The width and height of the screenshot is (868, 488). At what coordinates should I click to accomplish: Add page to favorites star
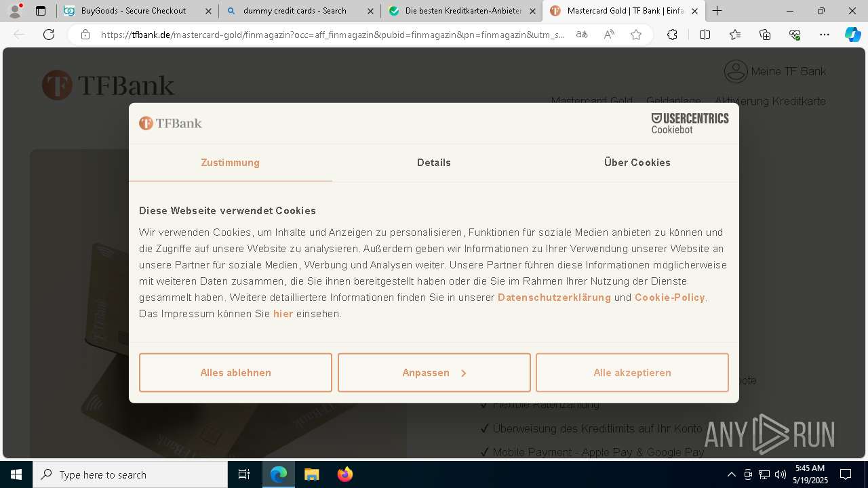[x=636, y=35]
